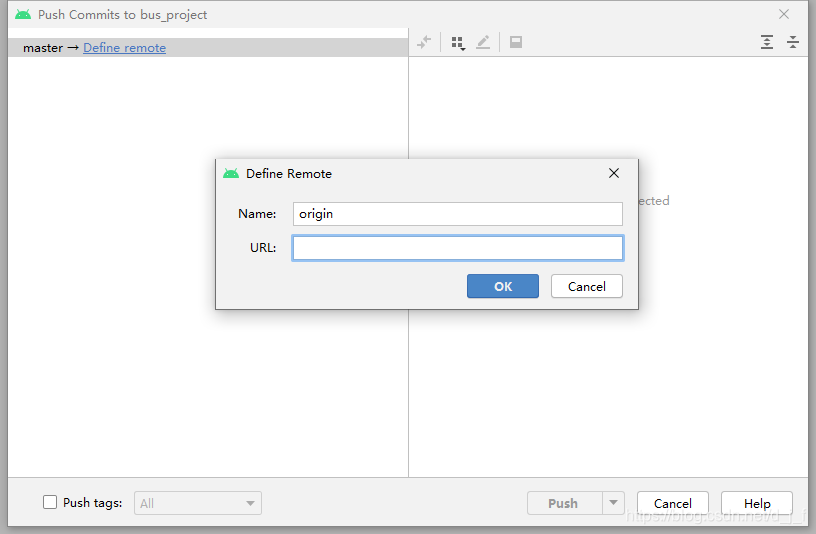
Task: Click the Push button
Action: (x=565, y=503)
